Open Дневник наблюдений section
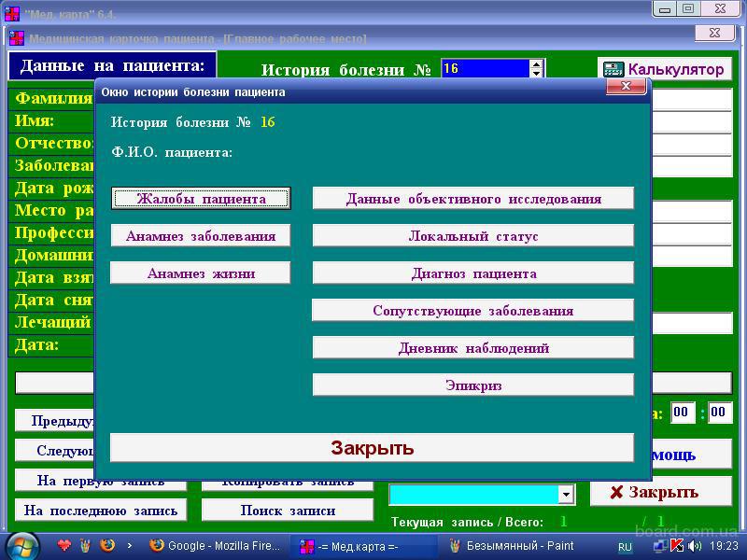This screenshot has width=747, height=560. tap(473, 348)
